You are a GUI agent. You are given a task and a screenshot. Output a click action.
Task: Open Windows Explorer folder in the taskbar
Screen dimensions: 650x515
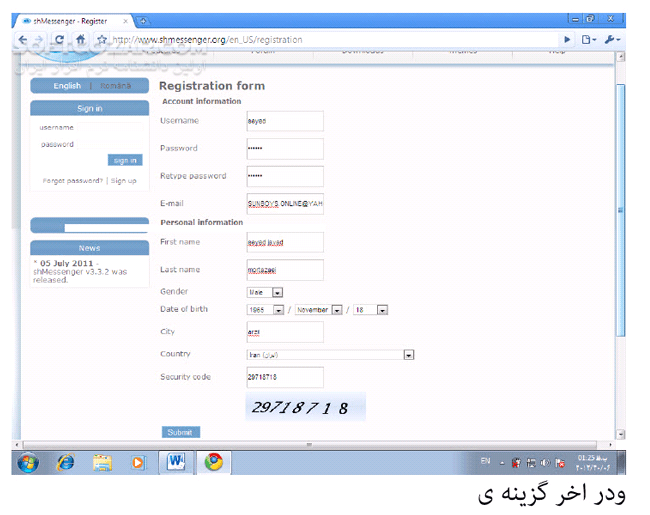coord(102,462)
